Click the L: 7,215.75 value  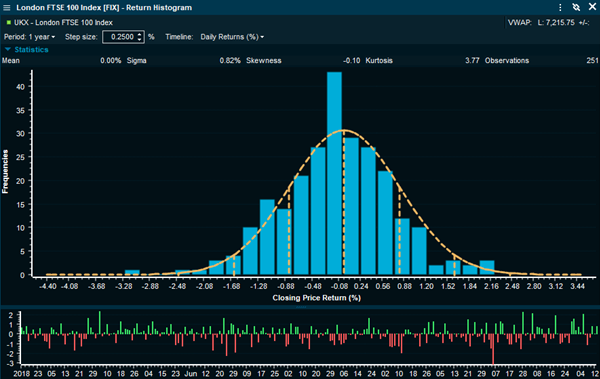click(556, 23)
